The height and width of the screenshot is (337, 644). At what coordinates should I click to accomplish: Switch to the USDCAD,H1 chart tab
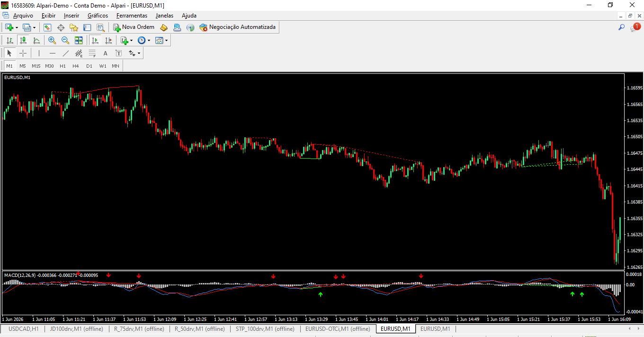pyautogui.click(x=24, y=328)
